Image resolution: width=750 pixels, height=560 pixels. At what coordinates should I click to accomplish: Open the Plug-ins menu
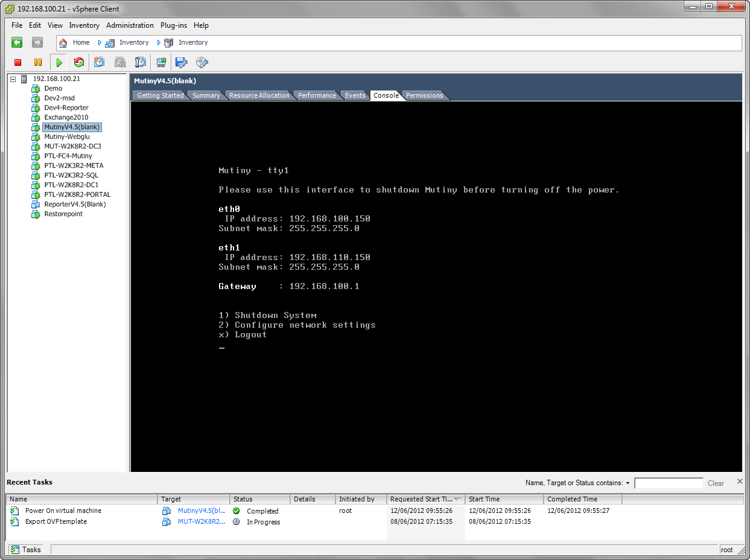[x=174, y=25]
